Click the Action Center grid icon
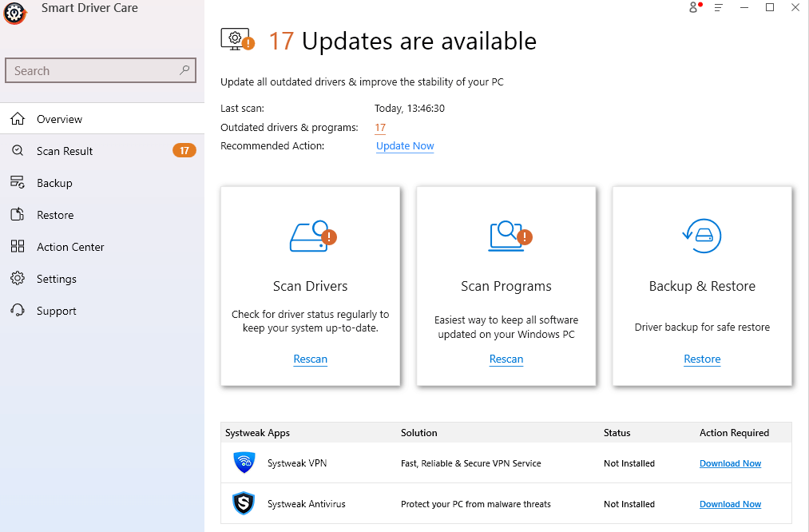The width and height of the screenshot is (809, 532). (x=18, y=247)
